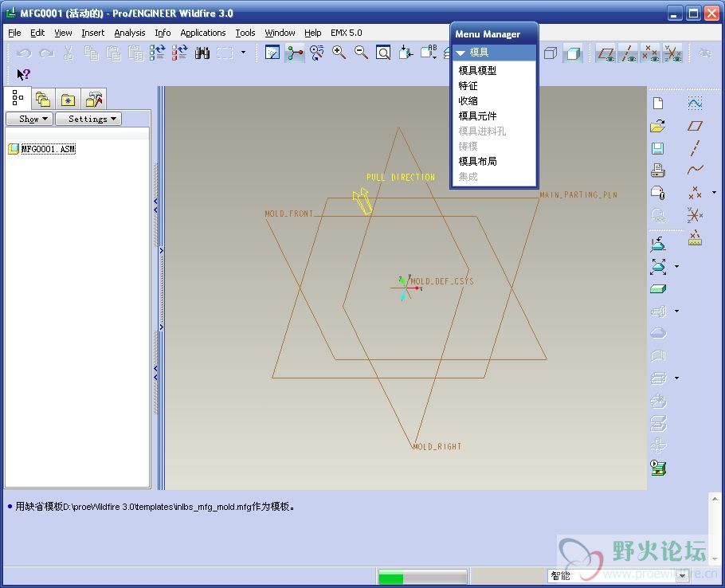Open Regeneration Manager (red list icon)
Image resolution: width=725 pixels, height=588 pixels.
[179, 53]
